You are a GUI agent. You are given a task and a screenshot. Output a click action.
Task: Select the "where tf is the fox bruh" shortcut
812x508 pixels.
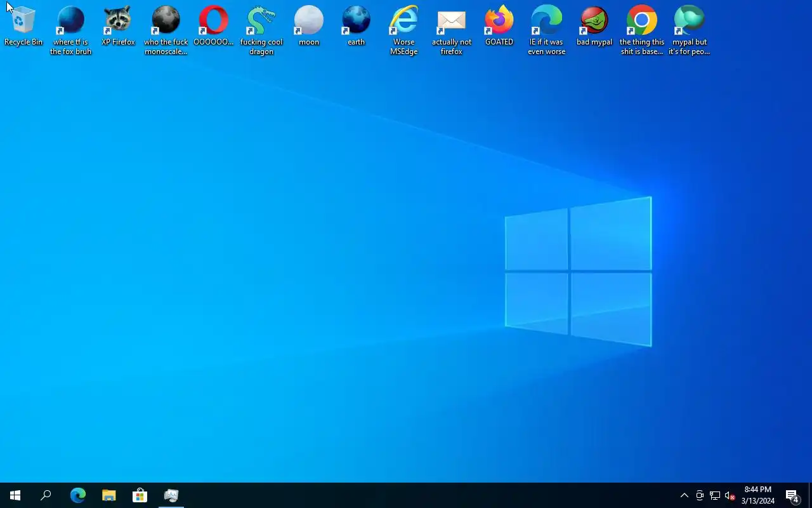[71, 30]
